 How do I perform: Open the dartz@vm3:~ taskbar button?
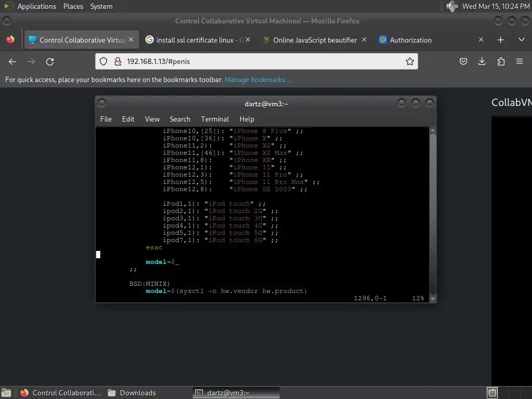click(236, 393)
